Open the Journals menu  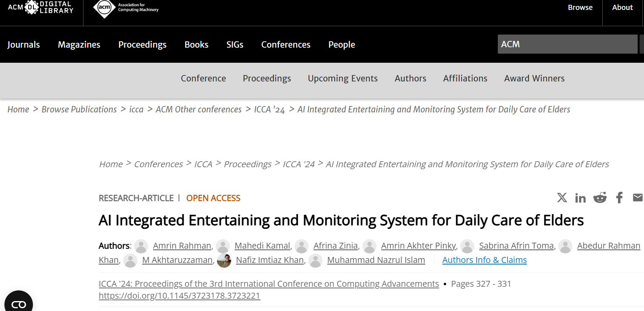click(x=23, y=44)
